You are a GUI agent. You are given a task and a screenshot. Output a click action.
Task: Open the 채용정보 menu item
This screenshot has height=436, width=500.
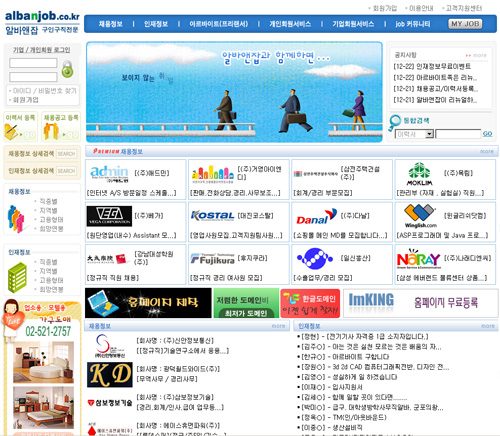[x=111, y=24]
